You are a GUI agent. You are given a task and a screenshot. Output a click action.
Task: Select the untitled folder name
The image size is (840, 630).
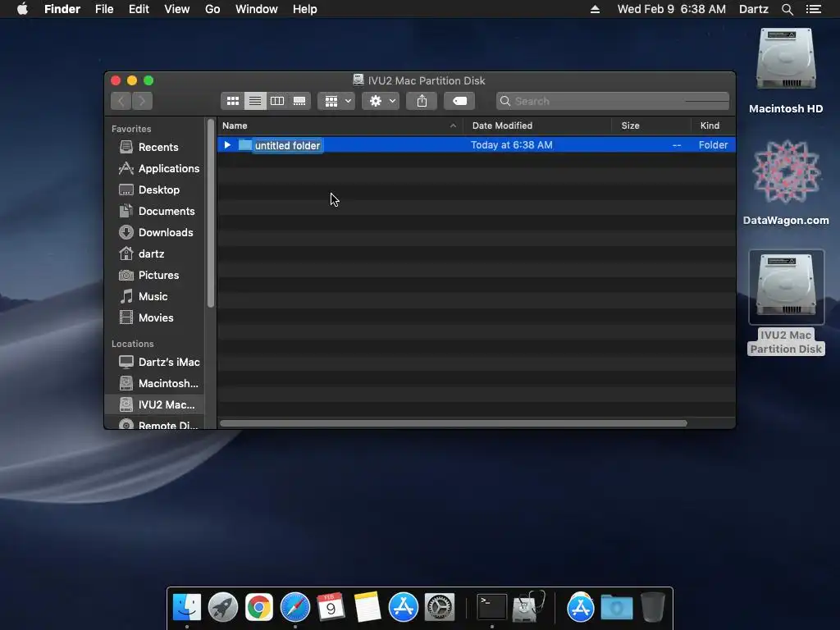(288, 145)
